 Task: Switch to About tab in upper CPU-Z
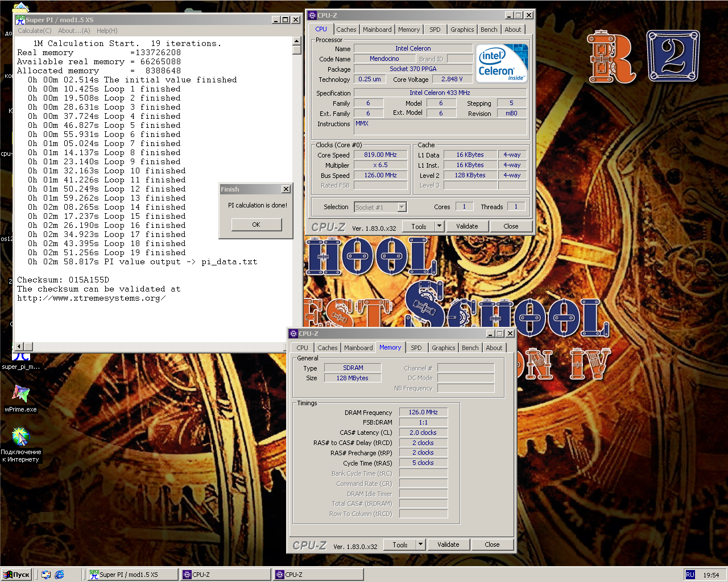[513, 30]
